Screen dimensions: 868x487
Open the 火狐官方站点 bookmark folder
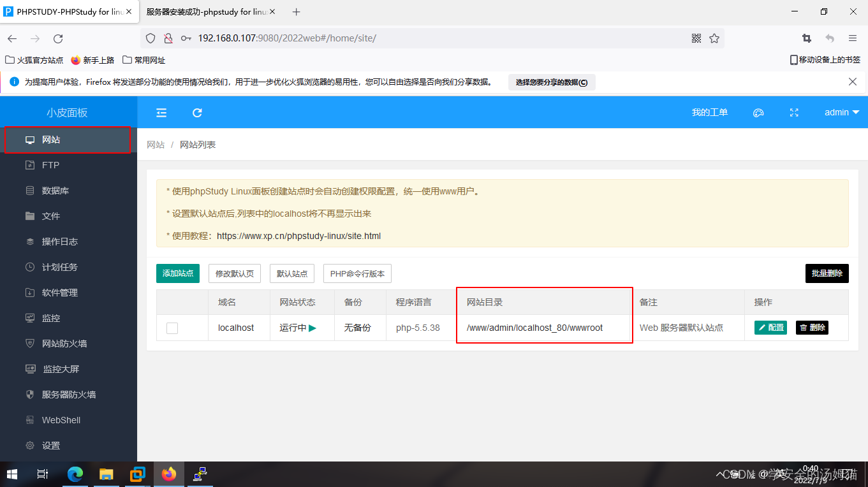coord(34,60)
